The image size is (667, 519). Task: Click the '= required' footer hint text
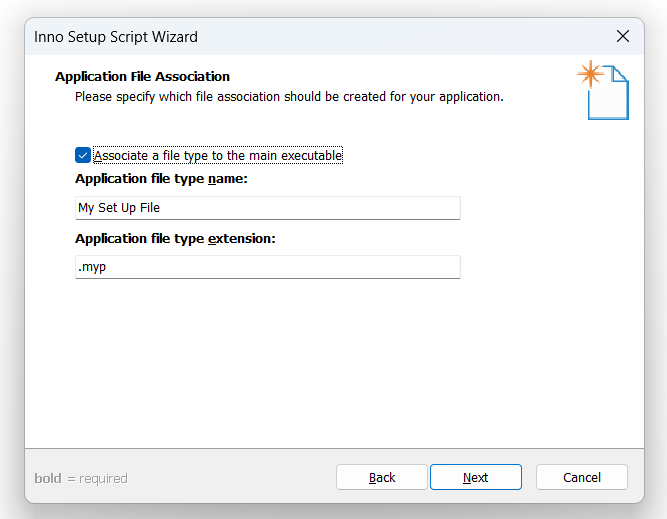coord(97,479)
